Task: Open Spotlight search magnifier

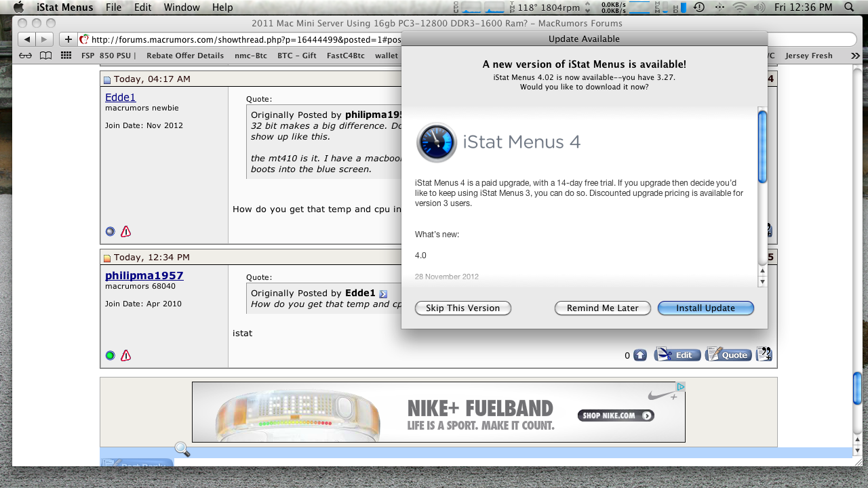Action: pos(849,7)
